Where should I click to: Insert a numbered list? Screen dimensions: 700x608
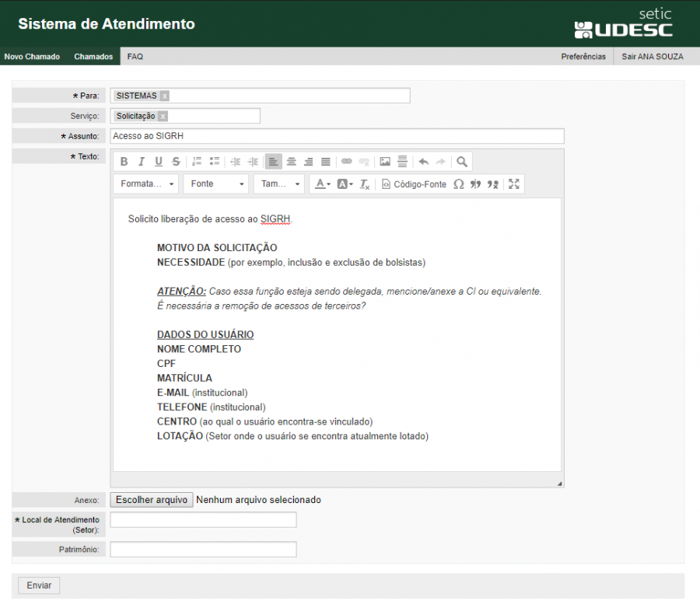(x=197, y=162)
